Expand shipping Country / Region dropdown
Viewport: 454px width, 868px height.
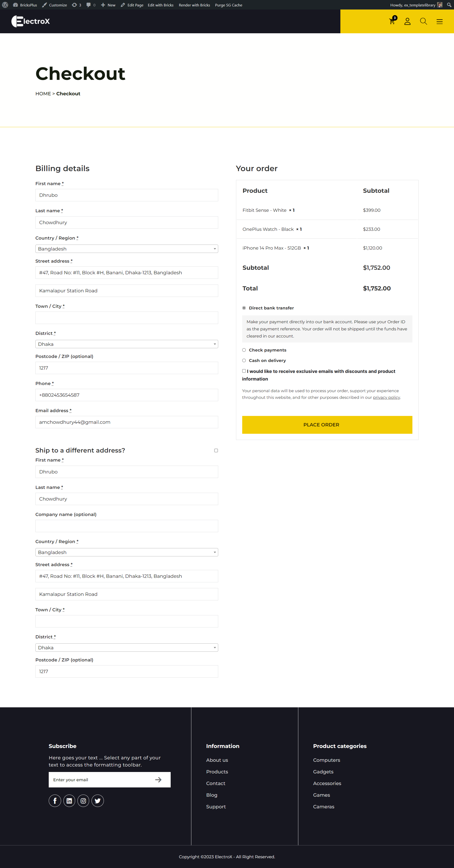(x=127, y=552)
